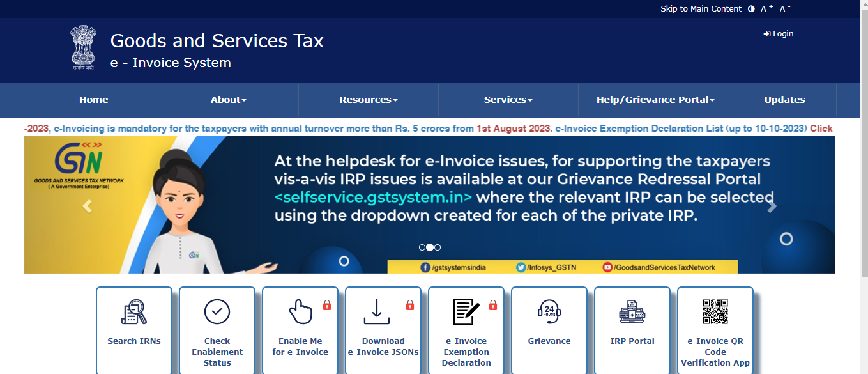Select the third carousel slide indicator dot
Image resolution: width=868 pixels, height=374 pixels.
point(438,247)
